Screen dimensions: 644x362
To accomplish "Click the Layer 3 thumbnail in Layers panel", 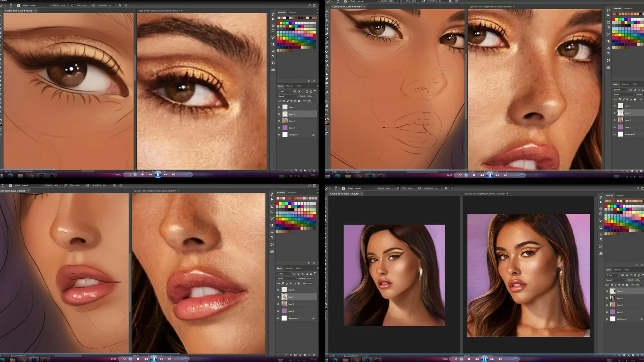I will tap(285, 121).
